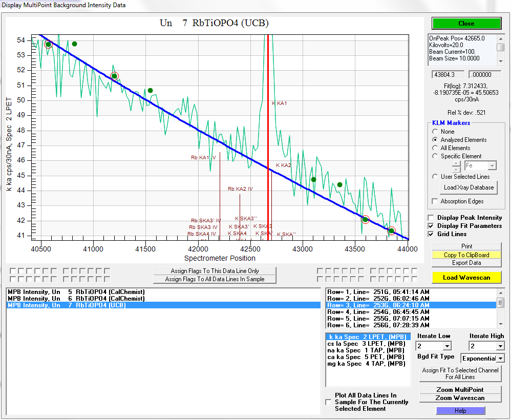
Task: Click the circled background point near 41200
Action: click(x=115, y=76)
